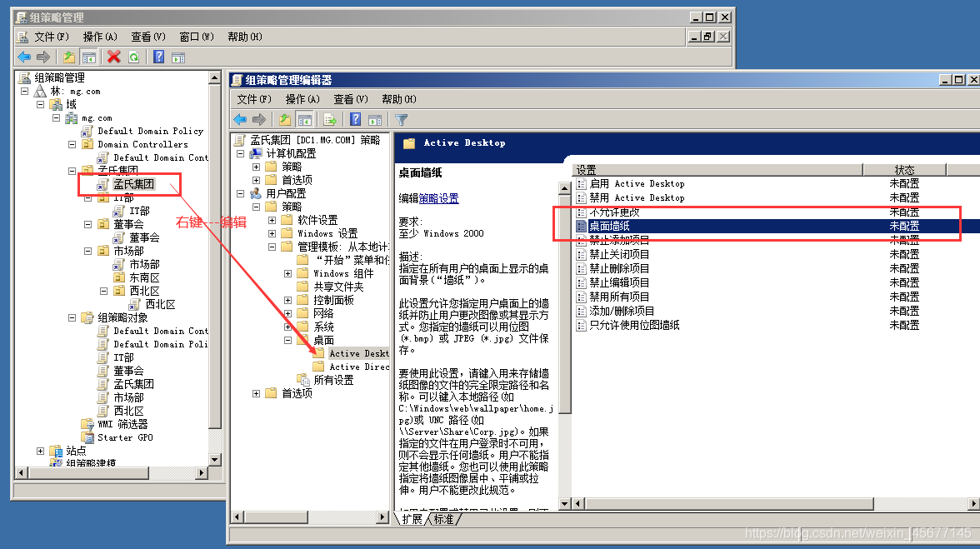Click the user icon beside 用户配置
This screenshot has width=980, height=549.
click(256, 193)
